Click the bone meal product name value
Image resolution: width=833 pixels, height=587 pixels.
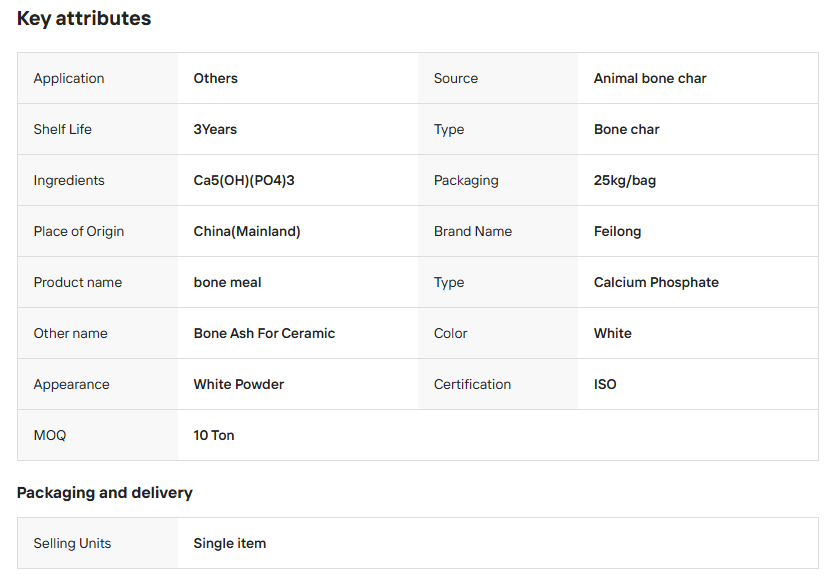point(227,282)
